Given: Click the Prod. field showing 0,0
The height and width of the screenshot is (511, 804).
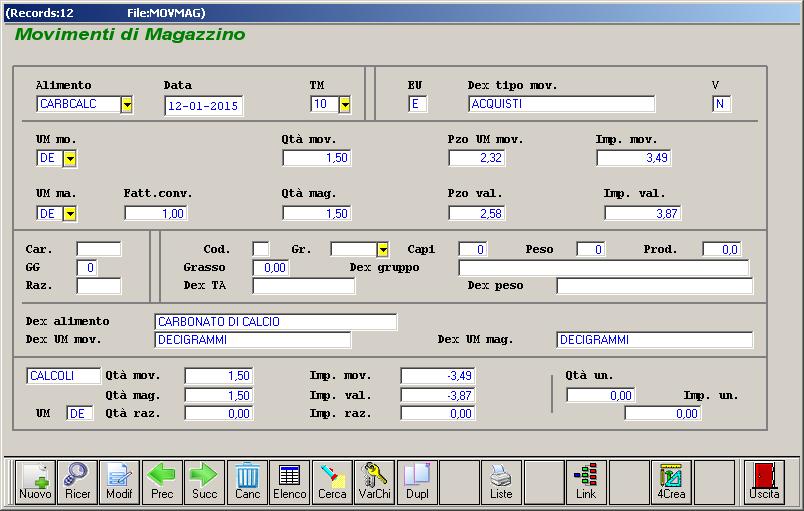Looking at the screenshot, I should tap(722, 249).
